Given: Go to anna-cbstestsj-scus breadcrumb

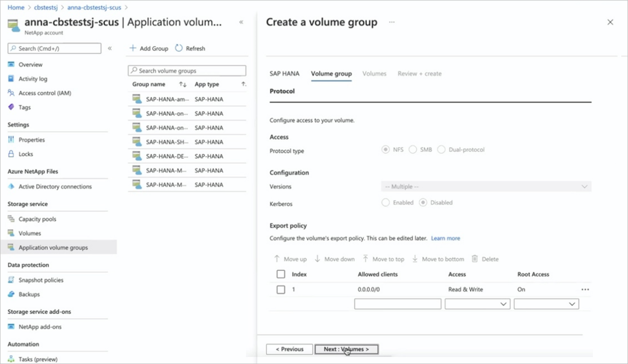Looking at the screenshot, I should pos(94,8).
